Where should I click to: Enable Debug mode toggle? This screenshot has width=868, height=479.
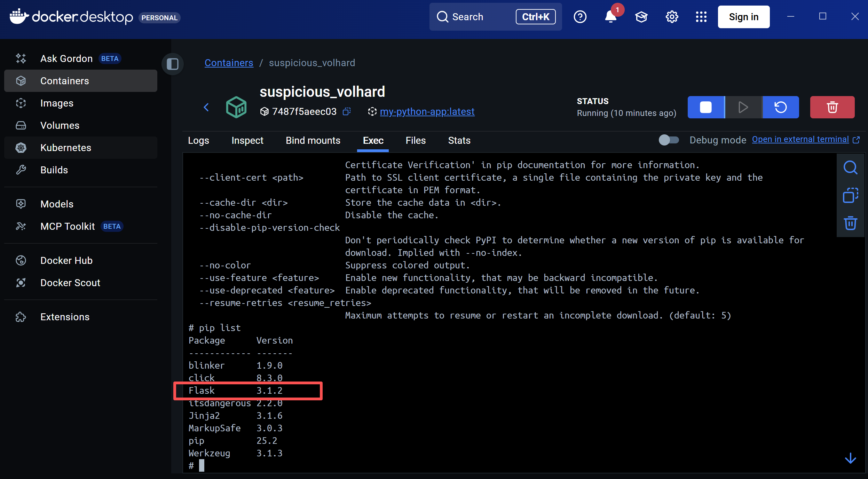669,140
